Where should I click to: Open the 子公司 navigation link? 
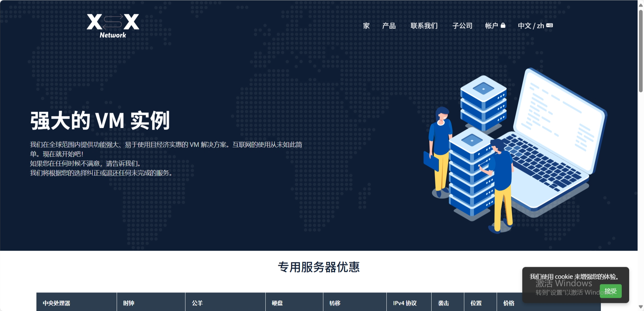pyautogui.click(x=462, y=26)
